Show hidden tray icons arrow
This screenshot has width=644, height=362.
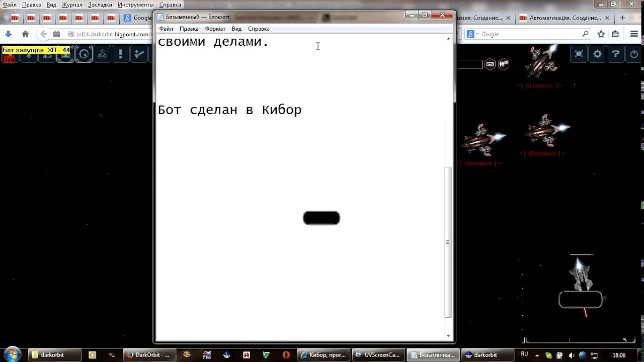(x=536, y=355)
